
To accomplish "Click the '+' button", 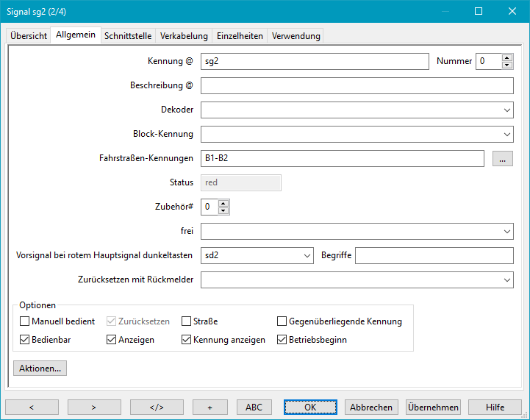I will click(x=210, y=407).
